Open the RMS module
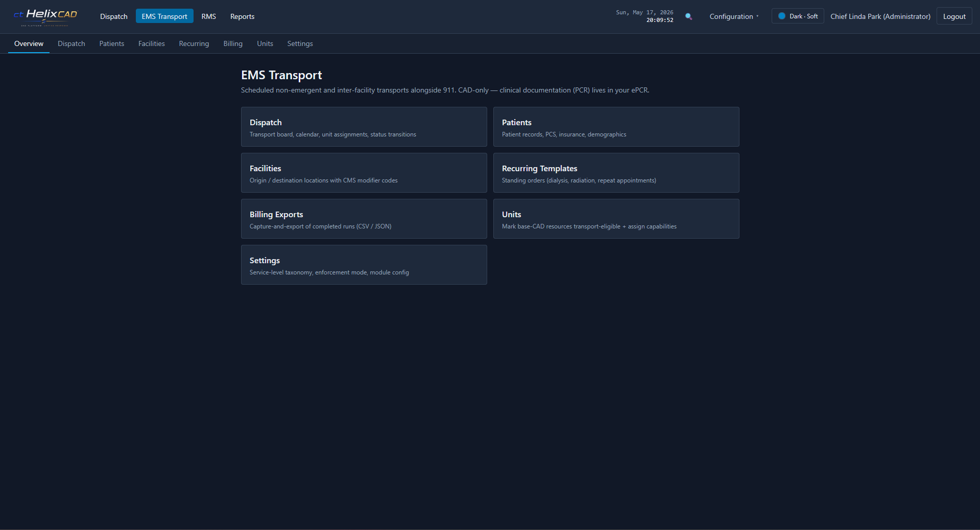Screen dimensions: 980x530 point(209,16)
